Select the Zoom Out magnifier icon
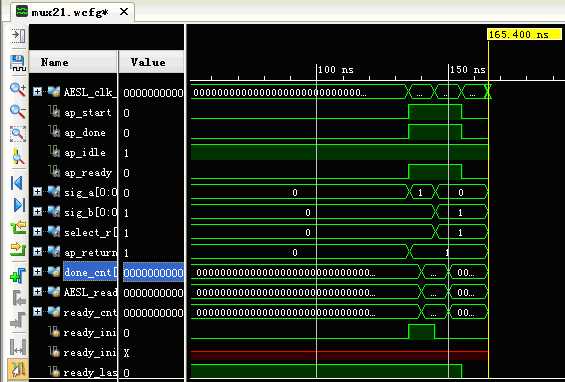The image size is (565, 382). pyautogui.click(x=18, y=111)
